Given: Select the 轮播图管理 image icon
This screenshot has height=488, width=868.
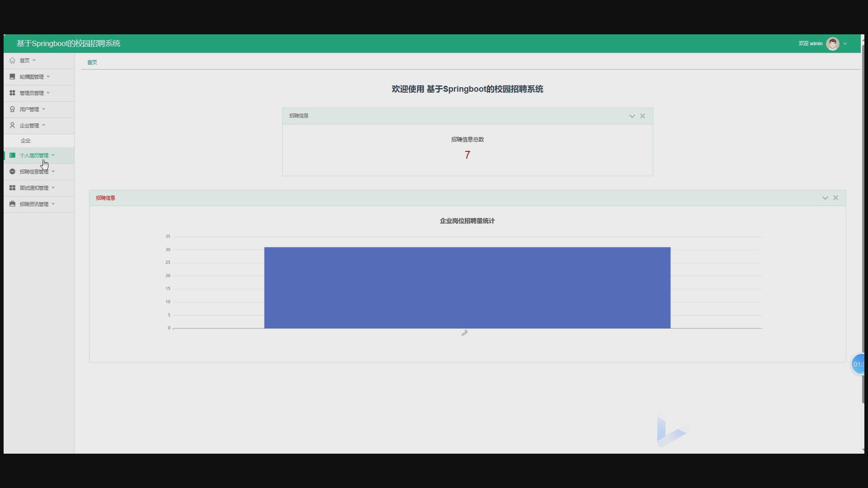Looking at the screenshot, I should pos(12,76).
